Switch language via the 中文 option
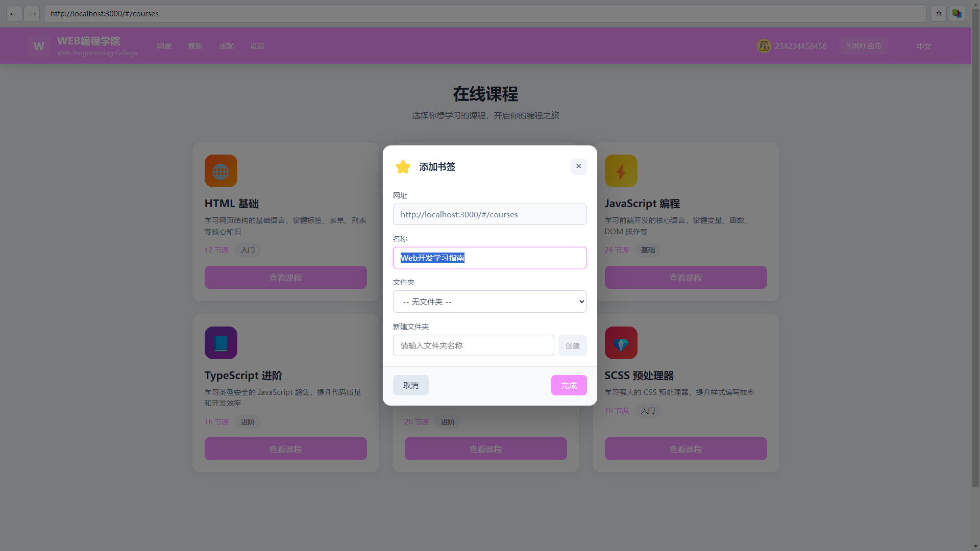 tap(923, 46)
